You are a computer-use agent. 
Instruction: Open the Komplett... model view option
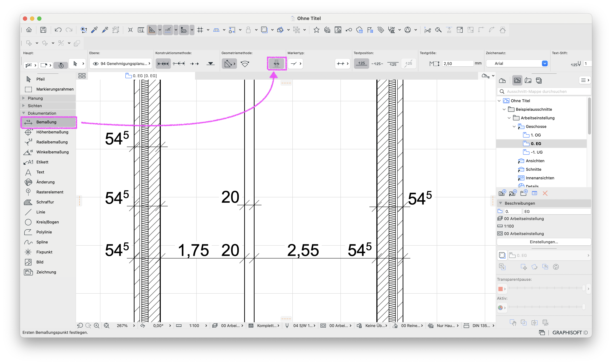pos(264,325)
